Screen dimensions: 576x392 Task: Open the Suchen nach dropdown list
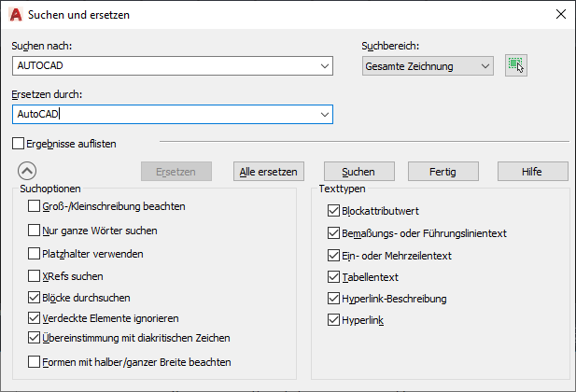[325, 66]
